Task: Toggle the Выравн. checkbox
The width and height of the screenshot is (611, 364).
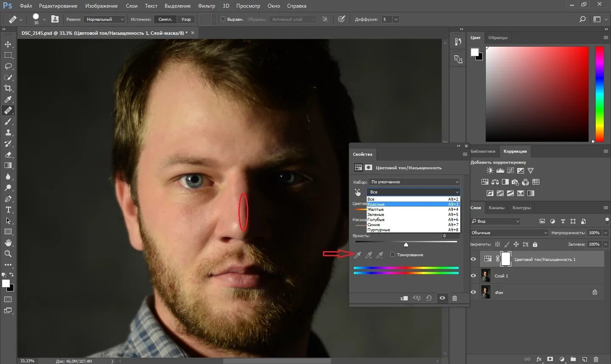Action: [223, 19]
